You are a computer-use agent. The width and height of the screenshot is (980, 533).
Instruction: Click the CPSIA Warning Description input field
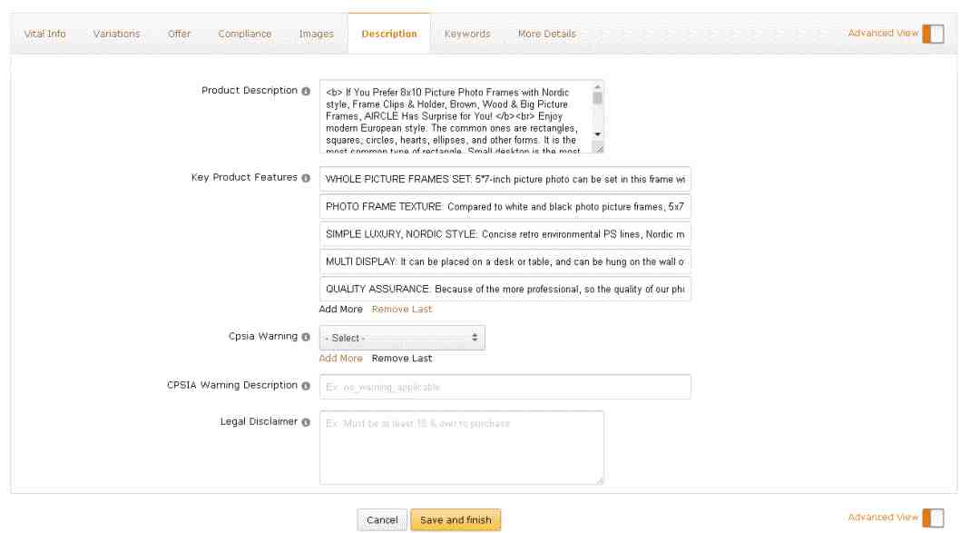[505, 387]
